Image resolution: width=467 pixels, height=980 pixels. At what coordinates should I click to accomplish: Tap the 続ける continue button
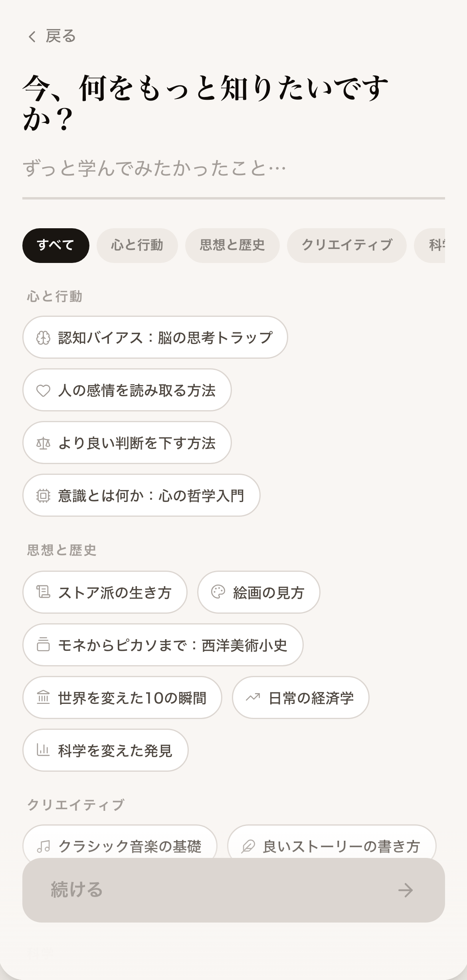coord(234,890)
